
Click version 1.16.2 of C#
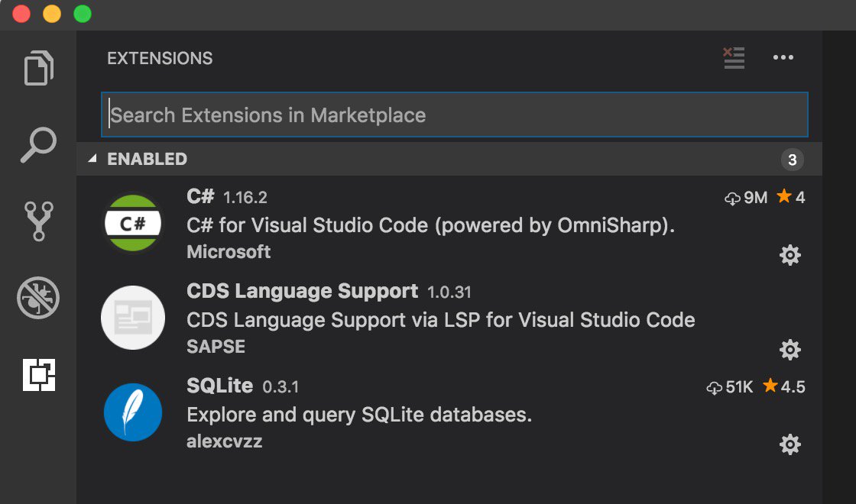(245, 198)
